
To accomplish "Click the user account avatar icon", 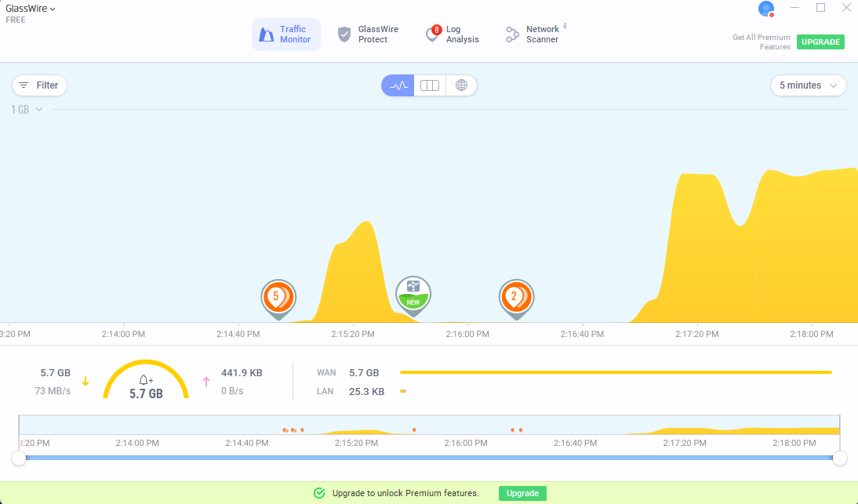I will click(x=766, y=9).
